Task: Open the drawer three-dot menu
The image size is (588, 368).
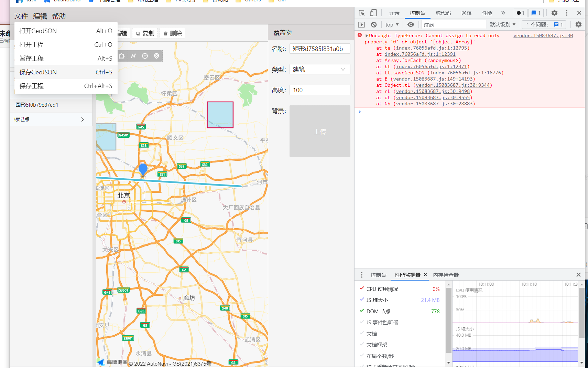Action: click(362, 275)
